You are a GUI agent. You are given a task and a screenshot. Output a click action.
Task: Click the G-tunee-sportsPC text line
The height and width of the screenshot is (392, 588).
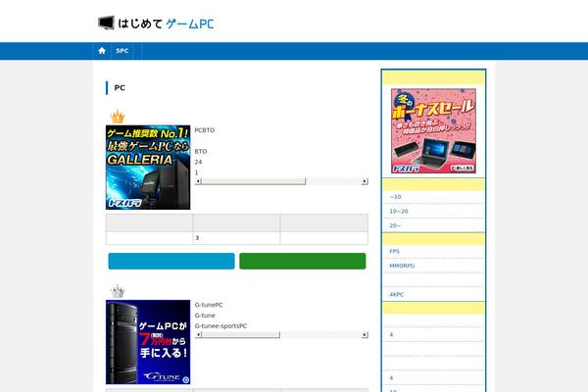pos(220,326)
